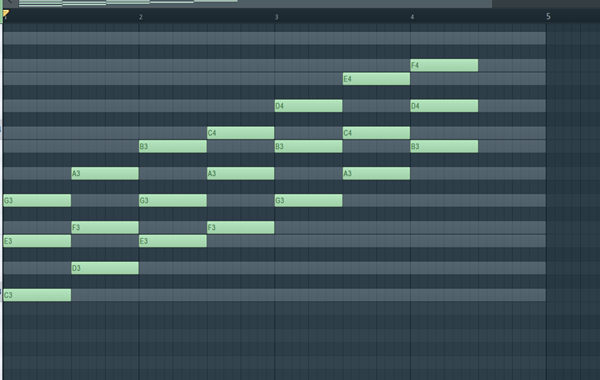The height and width of the screenshot is (380, 600).
Task: Select the D4 note starting at bar 3
Action: coord(308,106)
